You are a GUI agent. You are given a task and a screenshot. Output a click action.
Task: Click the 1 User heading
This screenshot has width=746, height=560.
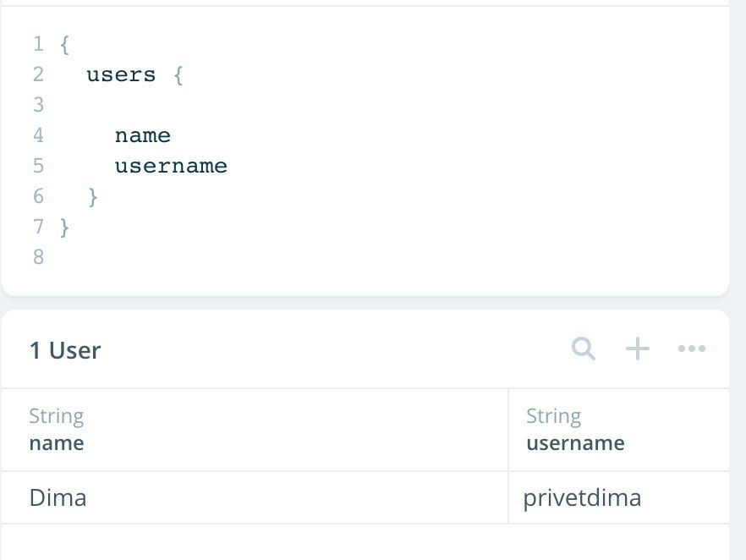click(x=65, y=351)
